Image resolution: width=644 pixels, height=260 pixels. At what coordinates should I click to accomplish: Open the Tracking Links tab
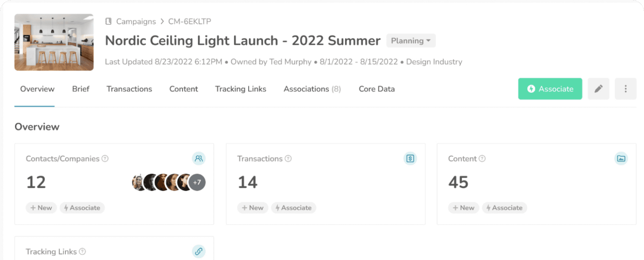(241, 89)
